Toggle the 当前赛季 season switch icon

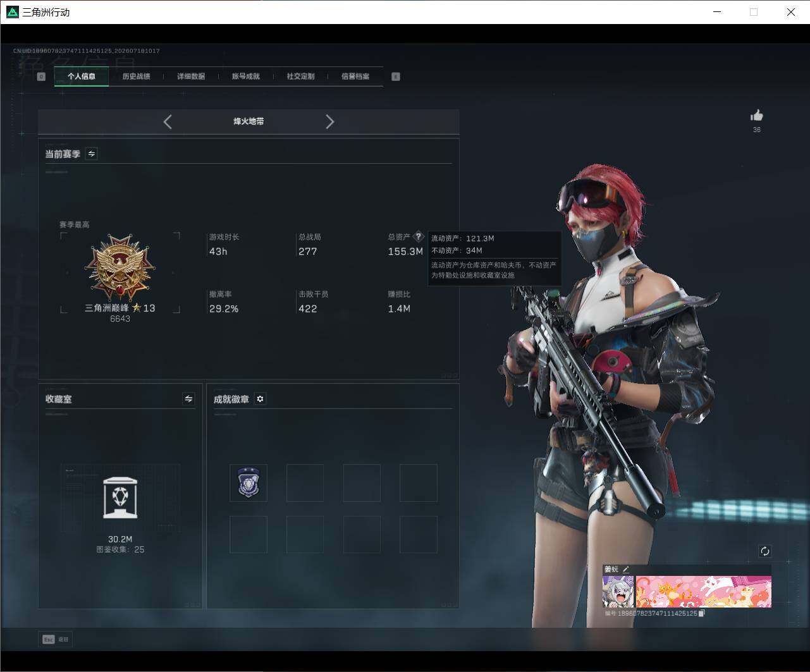point(92,154)
